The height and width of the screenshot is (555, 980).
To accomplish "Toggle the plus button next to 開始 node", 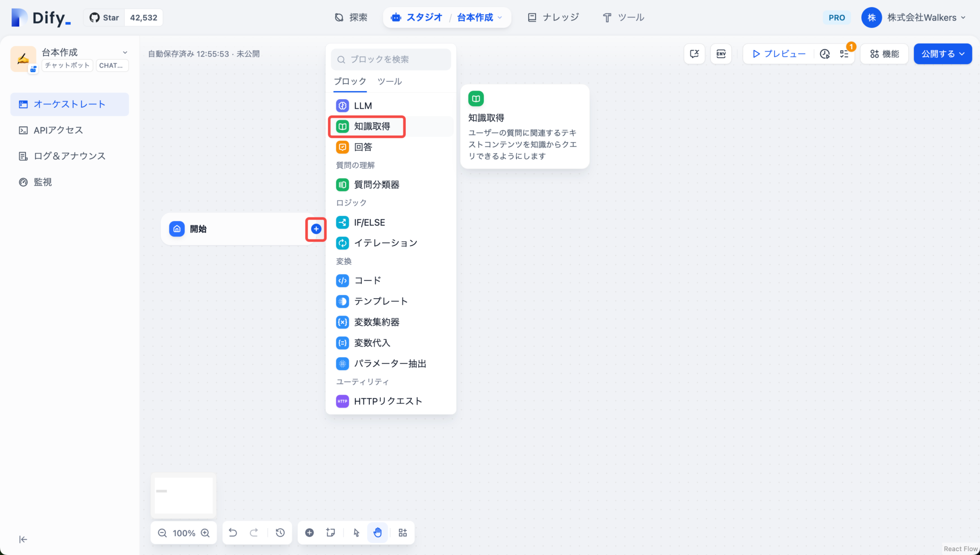I will coord(316,229).
